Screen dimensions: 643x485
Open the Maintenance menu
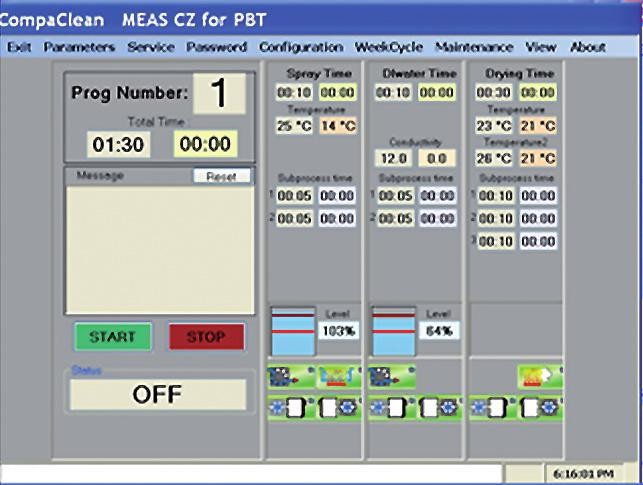(474, 47)
